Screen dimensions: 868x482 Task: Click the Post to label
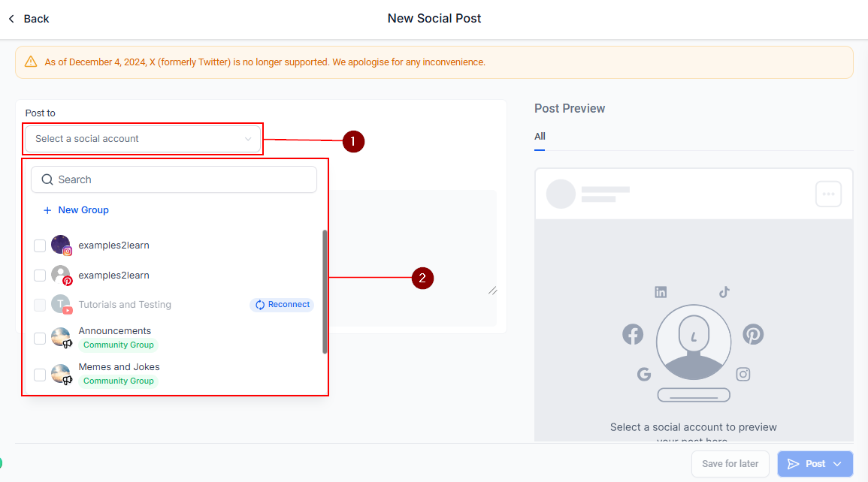pyautogui.click(x=41, y=113)
